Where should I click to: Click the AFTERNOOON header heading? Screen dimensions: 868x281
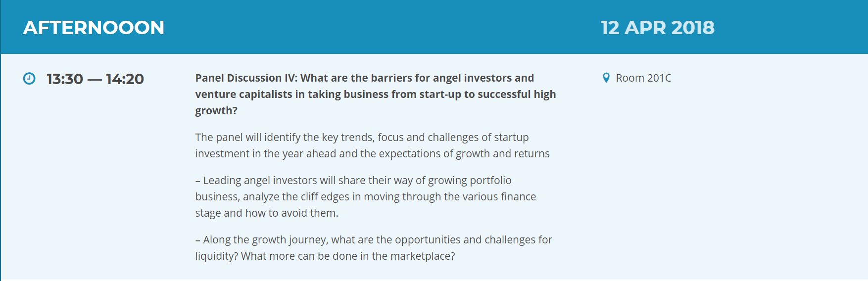click(x=94, y=28)
